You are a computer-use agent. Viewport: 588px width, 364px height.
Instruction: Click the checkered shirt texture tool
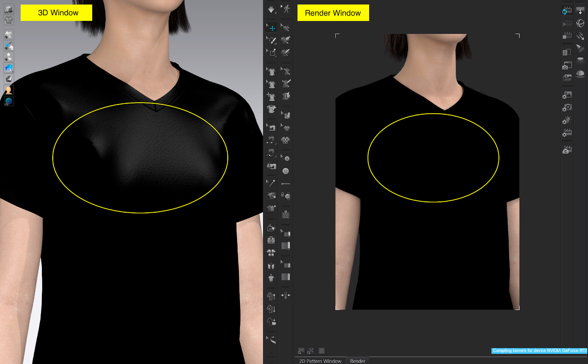coord(286,140)
